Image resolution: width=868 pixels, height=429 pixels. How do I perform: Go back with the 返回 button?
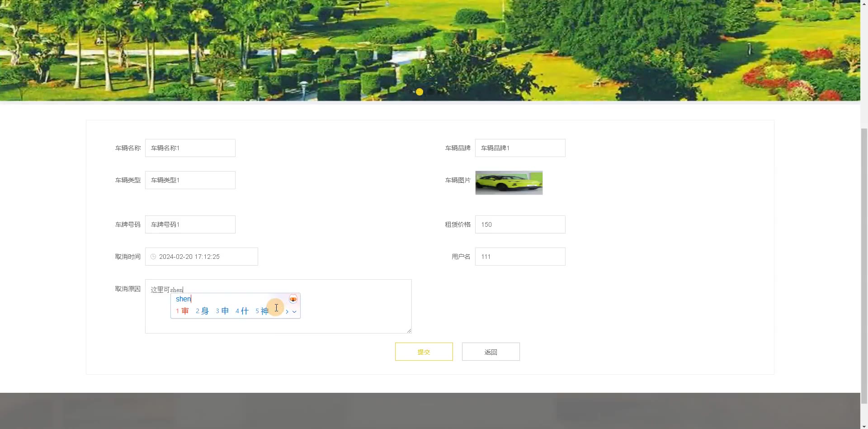pyautogui.click(x=491, y=352)
